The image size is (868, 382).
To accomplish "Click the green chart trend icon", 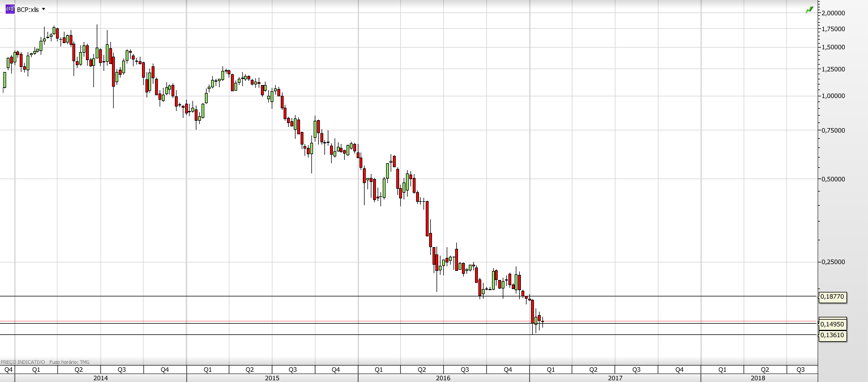I will (x=810, y=10).
